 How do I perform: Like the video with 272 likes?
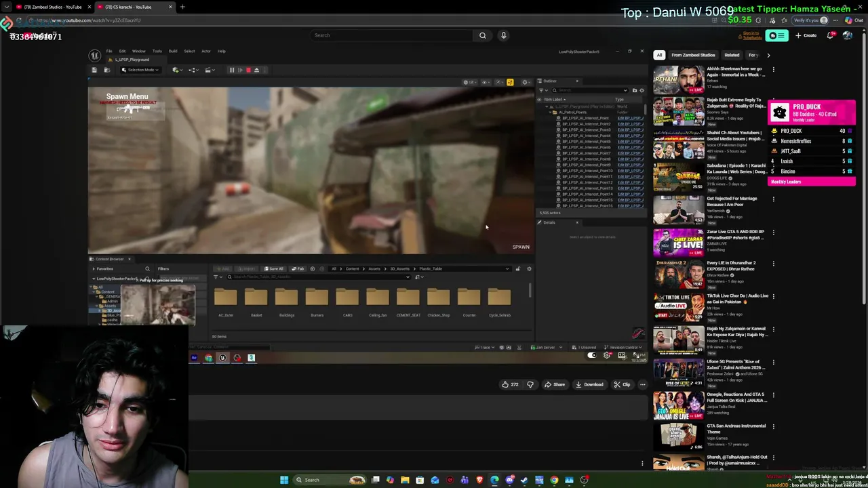(x=510, y=384)
